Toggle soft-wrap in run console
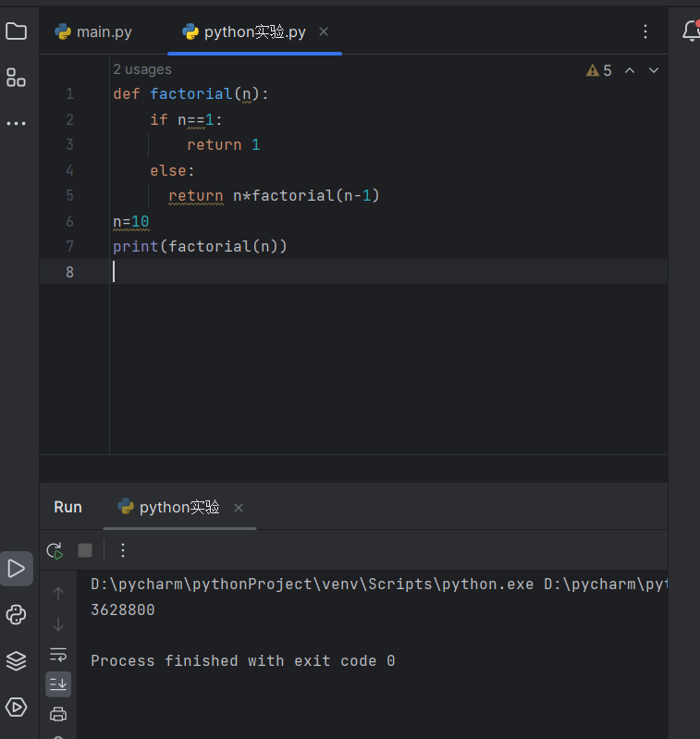Image resolution: width=700 pixels, height=739 pixels. (58, 654)
